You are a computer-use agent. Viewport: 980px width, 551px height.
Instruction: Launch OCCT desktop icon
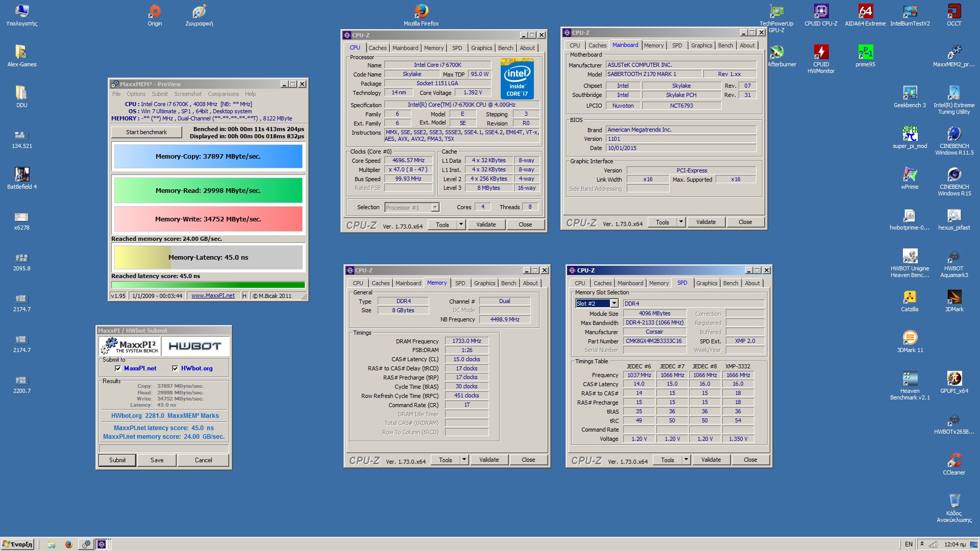(x=954, y=15)
